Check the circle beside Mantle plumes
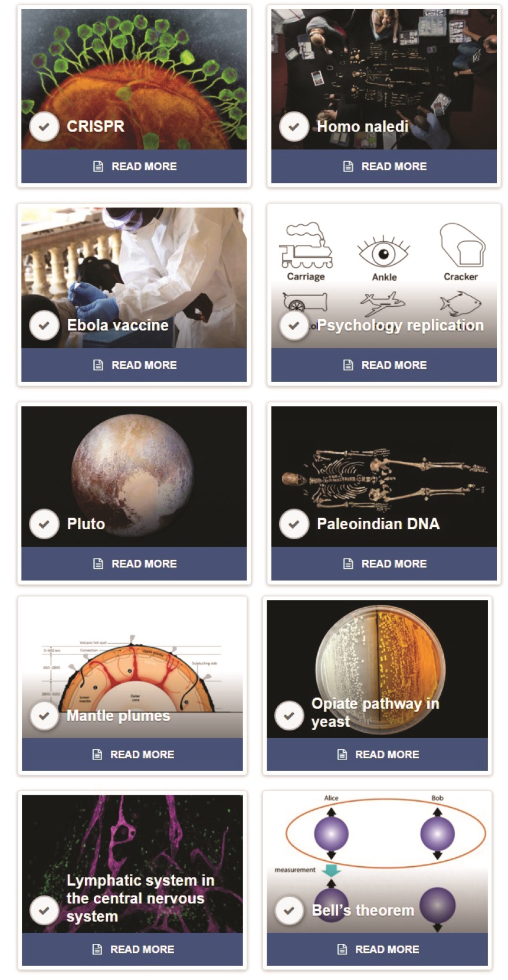 pos(44,716)
